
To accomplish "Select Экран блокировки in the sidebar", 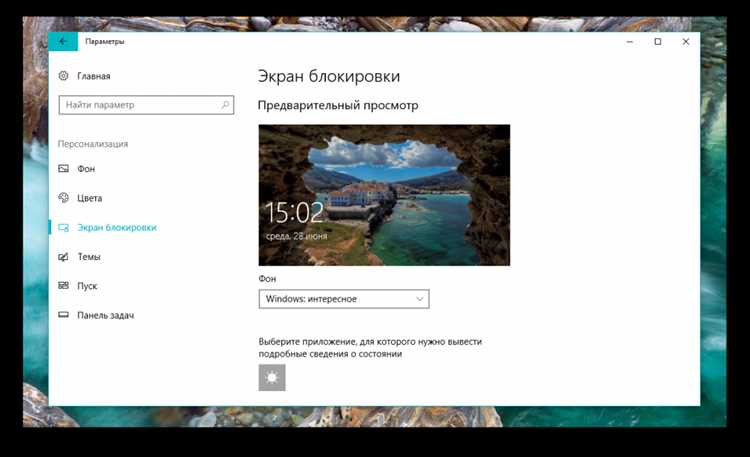I will [x=117, y=228].
